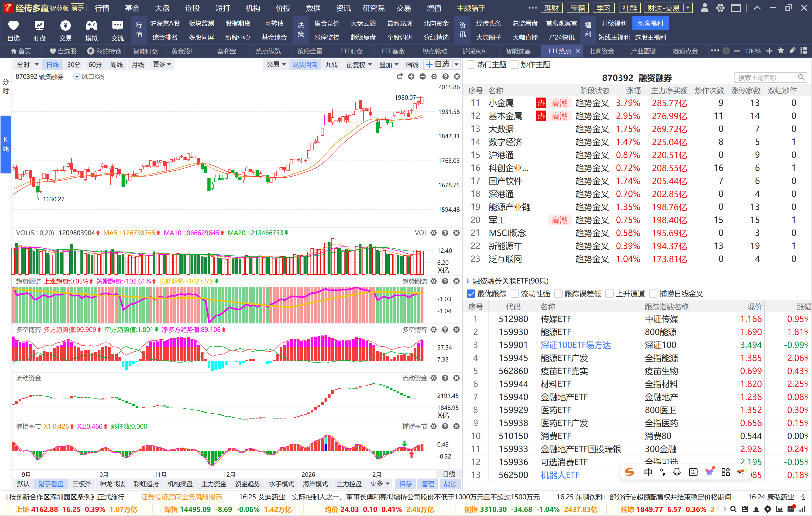Screen dimensions: 812x516
Task: Click the chart zoom-in plus icon
Action: click(411, 77)
